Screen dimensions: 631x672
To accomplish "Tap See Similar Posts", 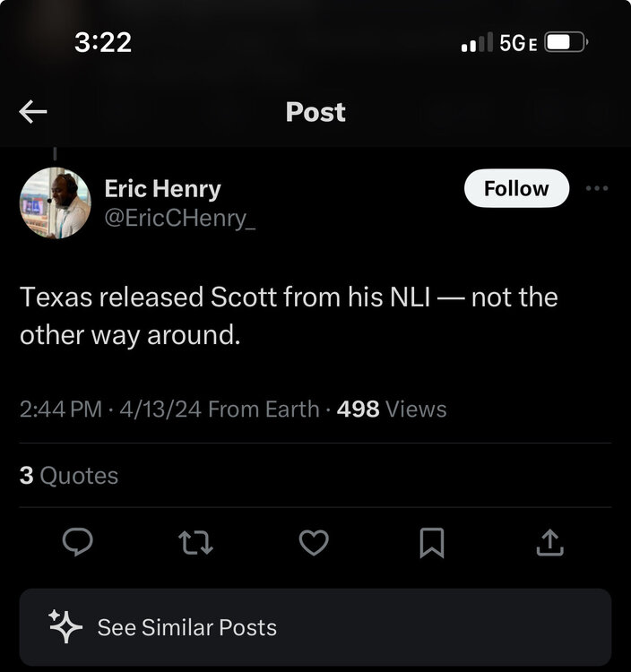I will [x=186, y=627].
